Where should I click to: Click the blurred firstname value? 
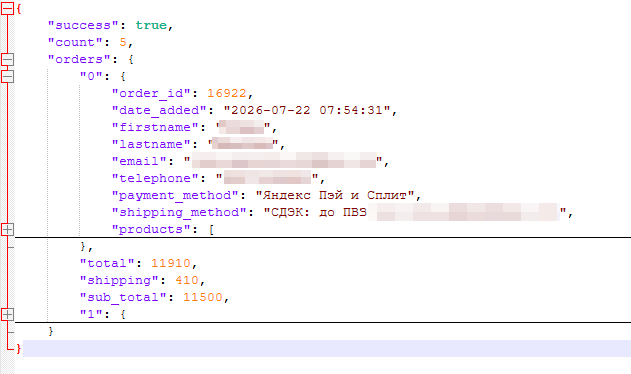tap(242, 127)
